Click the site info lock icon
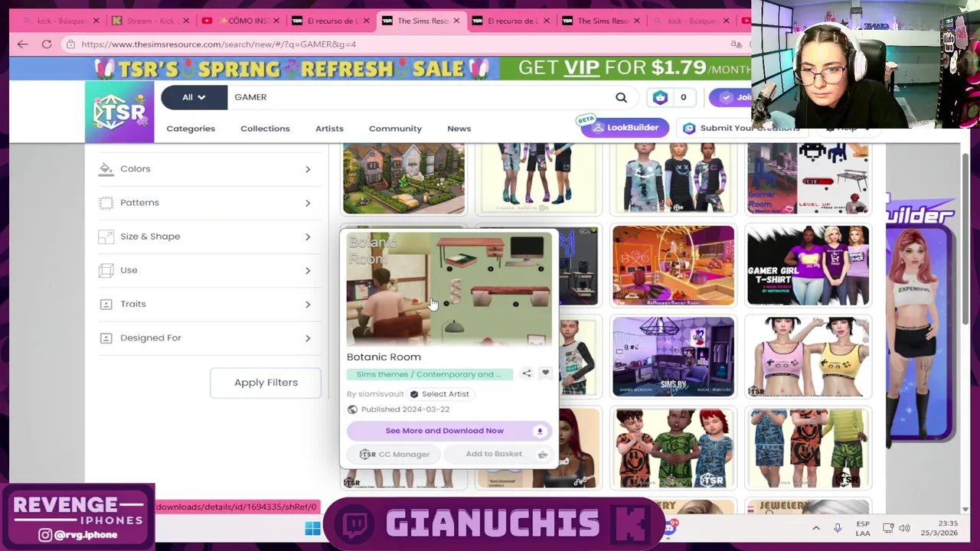The height and width of the screenshot is (551, 980). click(x=70, y=44)
